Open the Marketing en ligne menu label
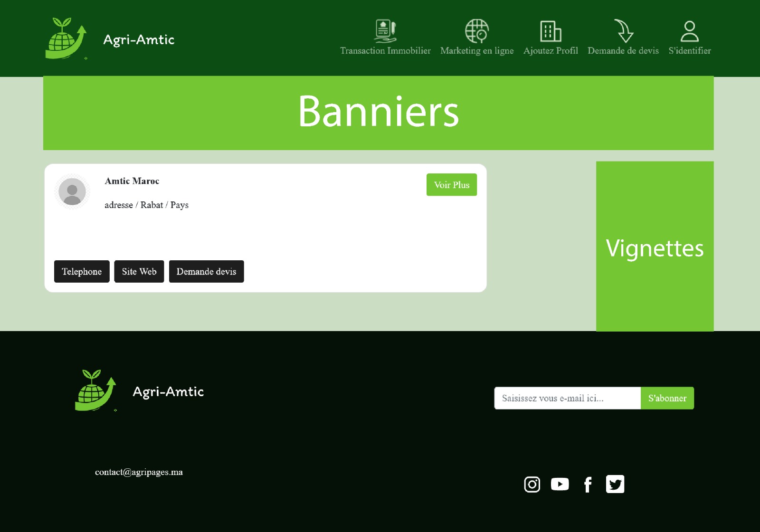Screen dimensions: 760x532 (477, 51)
